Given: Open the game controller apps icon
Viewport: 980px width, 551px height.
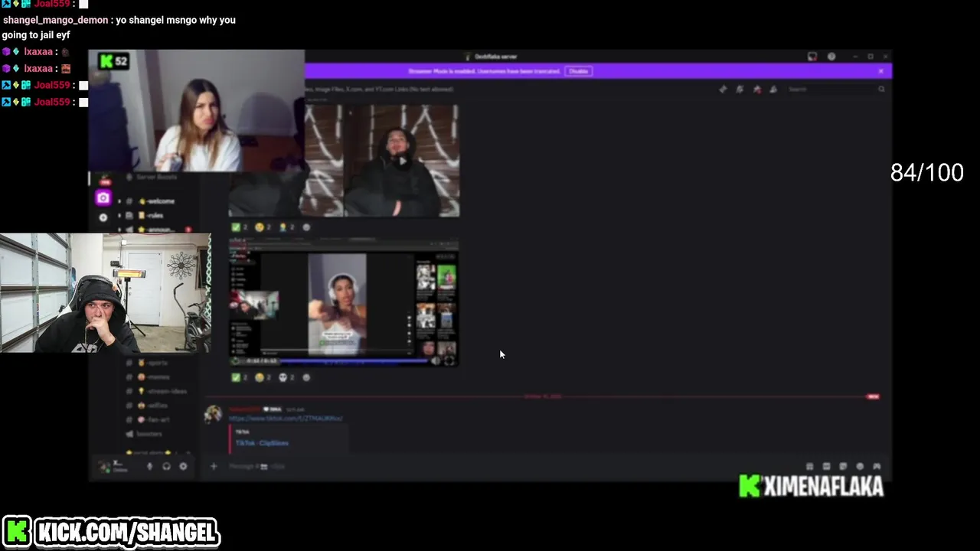Looking at the screenshot, I should coord(877,466).
